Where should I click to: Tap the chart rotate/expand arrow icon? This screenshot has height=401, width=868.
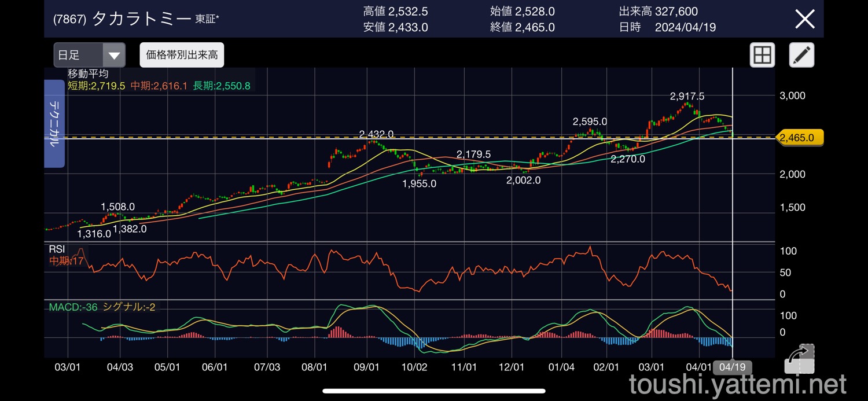[799, 359]
